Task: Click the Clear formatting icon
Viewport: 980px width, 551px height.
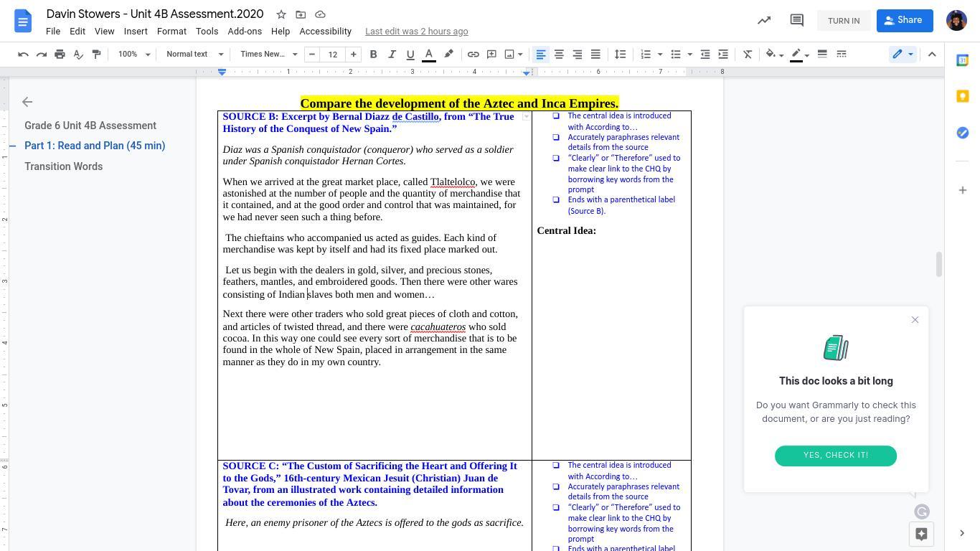Action: [x=747, y=55]
